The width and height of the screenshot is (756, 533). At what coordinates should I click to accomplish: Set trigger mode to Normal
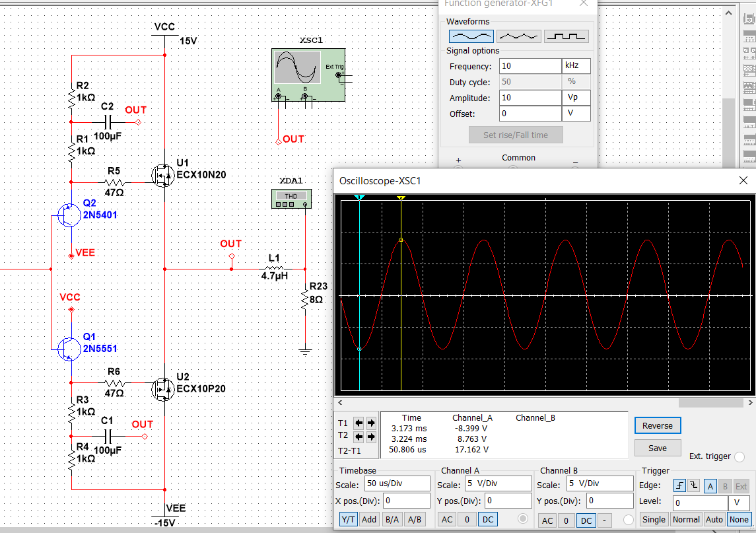point(685,520)
